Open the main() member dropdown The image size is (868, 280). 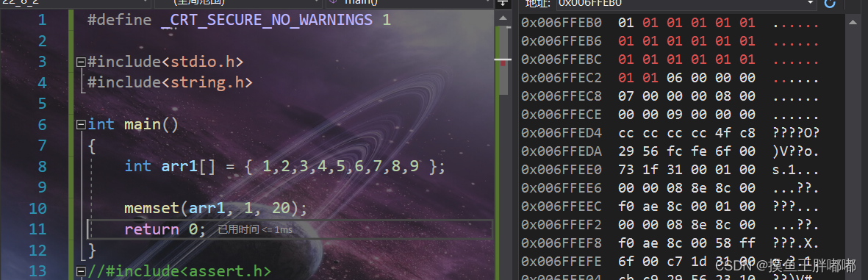click(409, 3)
